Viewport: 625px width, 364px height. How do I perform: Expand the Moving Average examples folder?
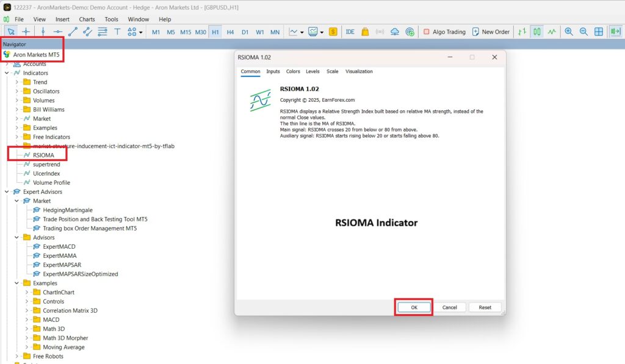[25, 347]
